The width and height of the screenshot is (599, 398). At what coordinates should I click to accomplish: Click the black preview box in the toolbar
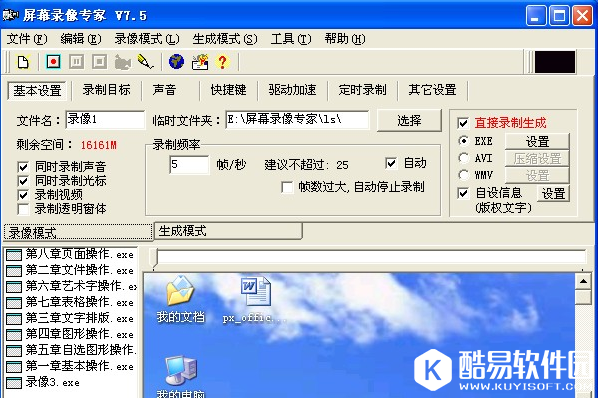555,62
